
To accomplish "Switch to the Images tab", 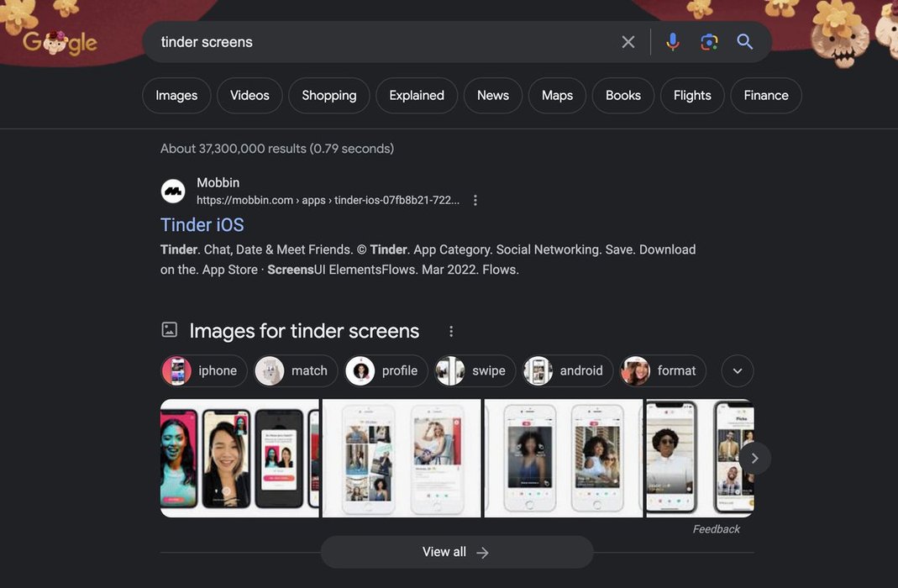I will pos(176,96).
